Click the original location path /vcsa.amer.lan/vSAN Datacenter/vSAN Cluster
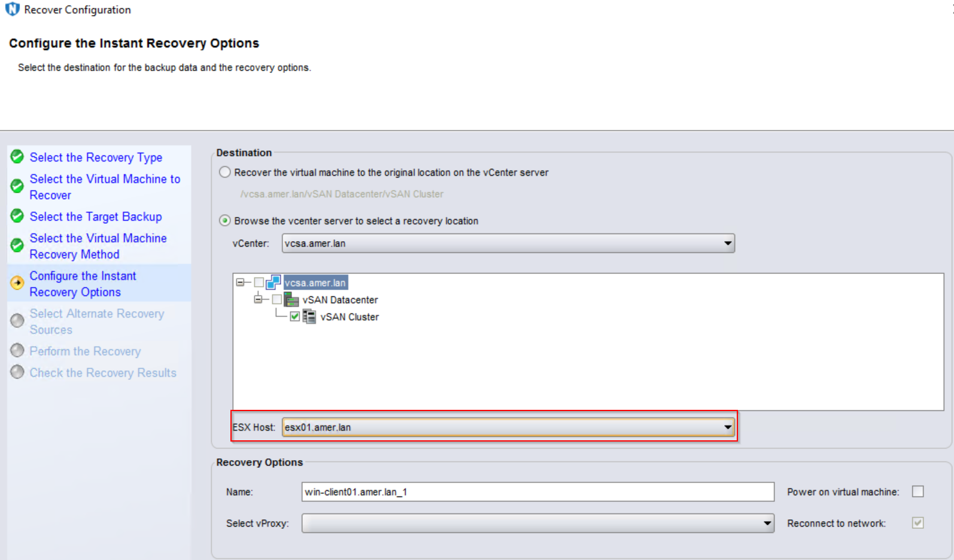954x560 pixels. click(342, 194)
